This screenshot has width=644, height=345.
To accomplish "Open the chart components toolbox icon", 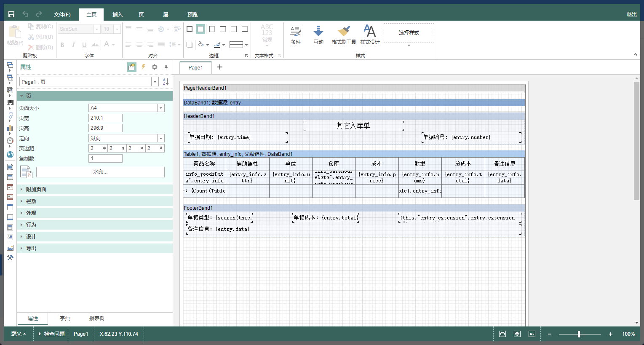I will coord(10,128).
